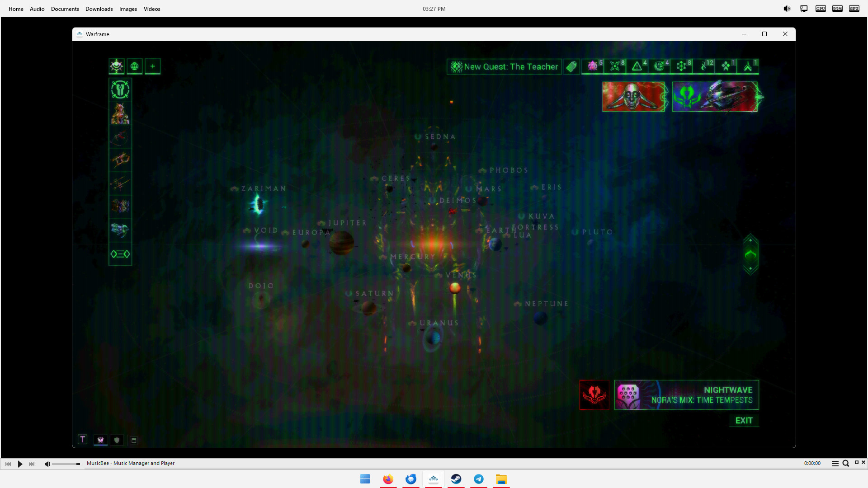The image size is (868, 488).
Task: Click the EXIT button
Action: (x=744, y=421)
